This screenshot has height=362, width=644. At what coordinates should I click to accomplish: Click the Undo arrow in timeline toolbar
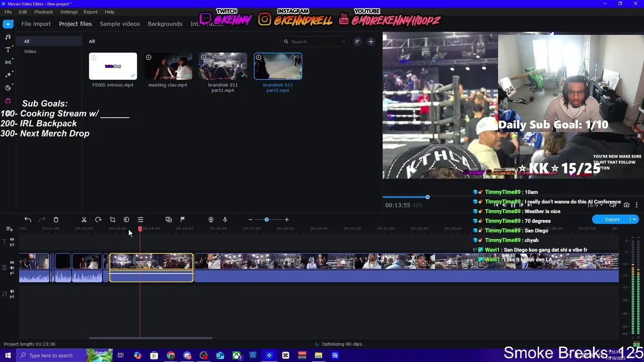point(28,220)
